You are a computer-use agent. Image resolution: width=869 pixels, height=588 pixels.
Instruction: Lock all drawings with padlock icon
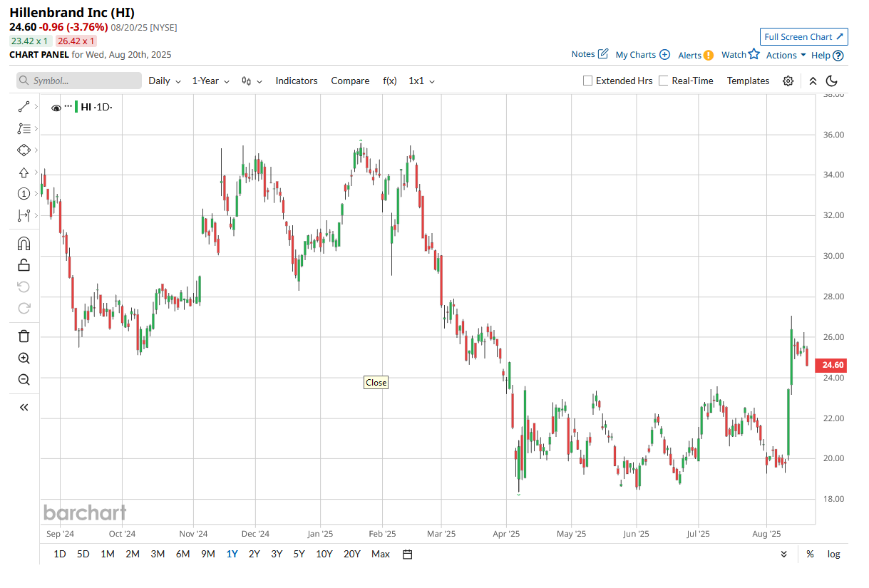click(x=24, y=265)
